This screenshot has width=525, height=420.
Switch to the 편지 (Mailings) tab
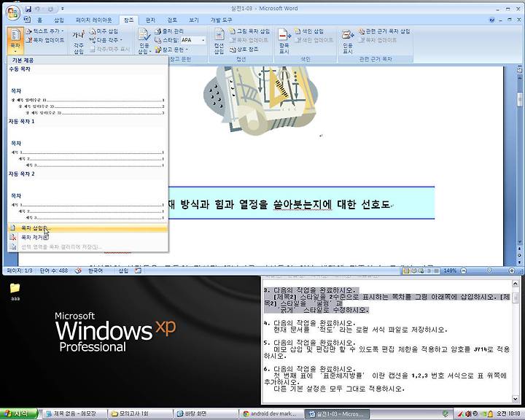(x=150, y=20)
